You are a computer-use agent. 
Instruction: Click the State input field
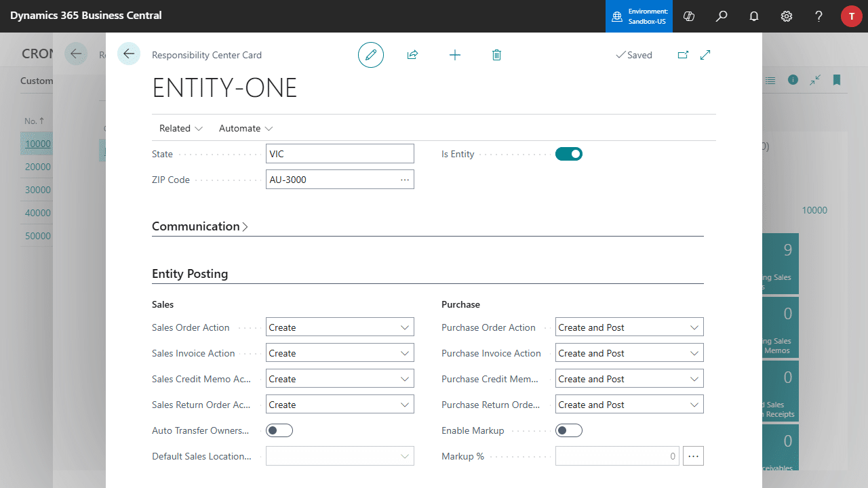coord(340,154)
